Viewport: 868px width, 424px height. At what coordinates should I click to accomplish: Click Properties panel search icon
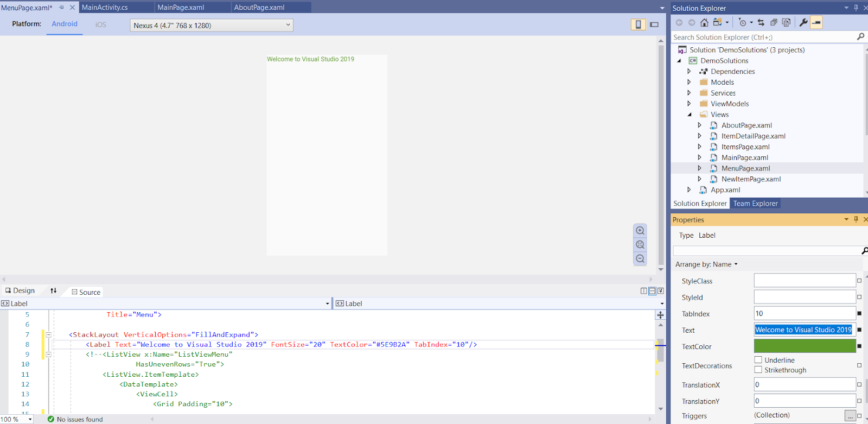click(864, 251)
